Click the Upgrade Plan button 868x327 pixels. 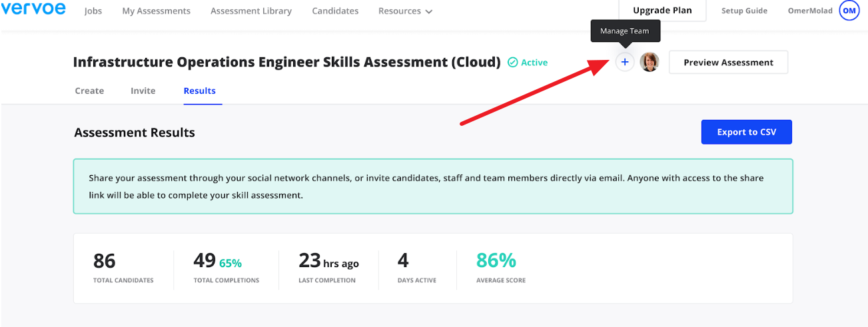(662, 11)
